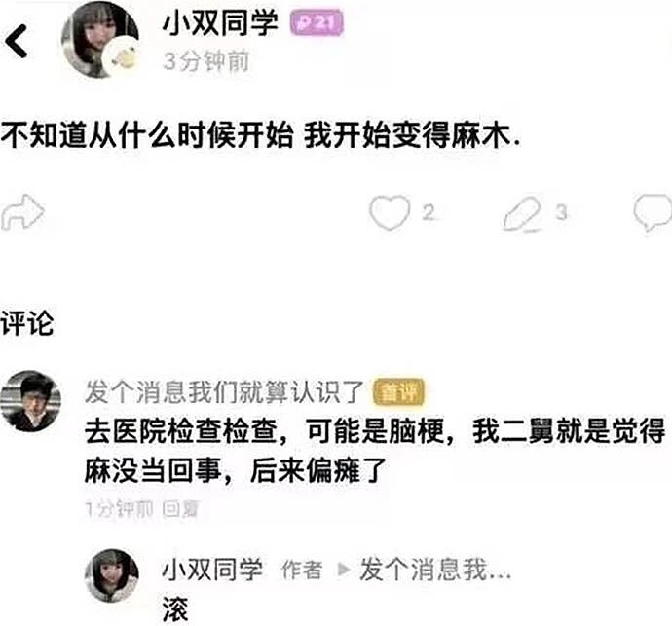Reply using the 回复 link
The width and height of the screenshot is (672, 626).
(180, 509)
